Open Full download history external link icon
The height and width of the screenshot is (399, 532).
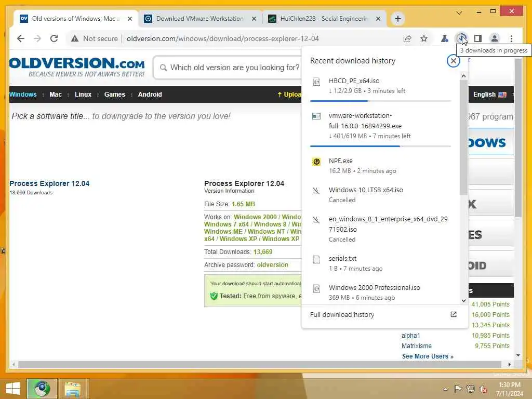[x=453, y=314]
